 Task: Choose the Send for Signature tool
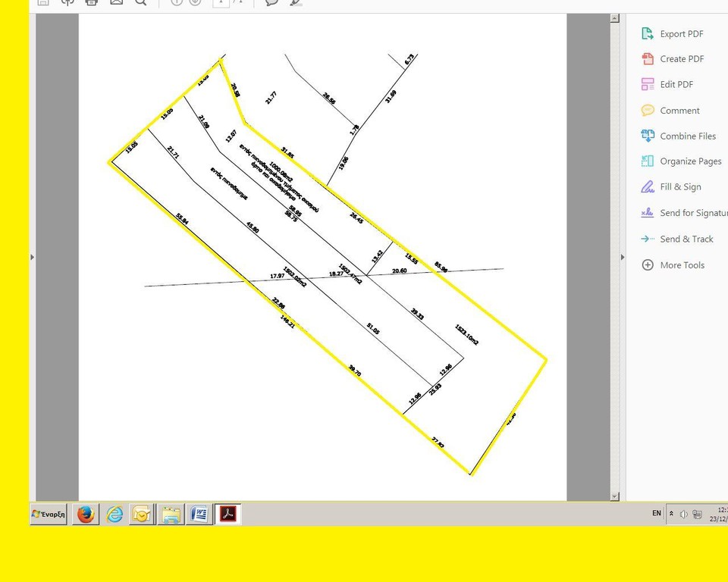684,212
